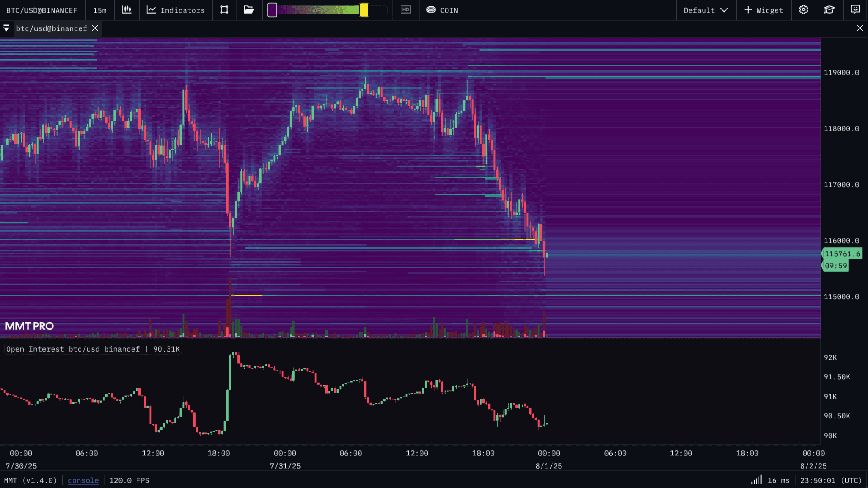Click the fullscreen frame icon
868x488 pixels.
pyautogui.click(x=224, y=10)
